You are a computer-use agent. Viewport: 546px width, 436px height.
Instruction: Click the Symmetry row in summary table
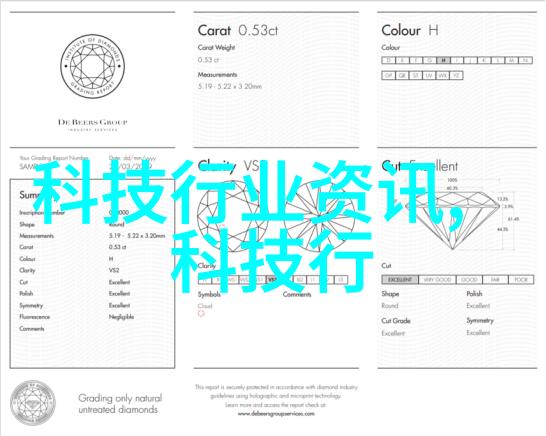[x=92, y=305]
